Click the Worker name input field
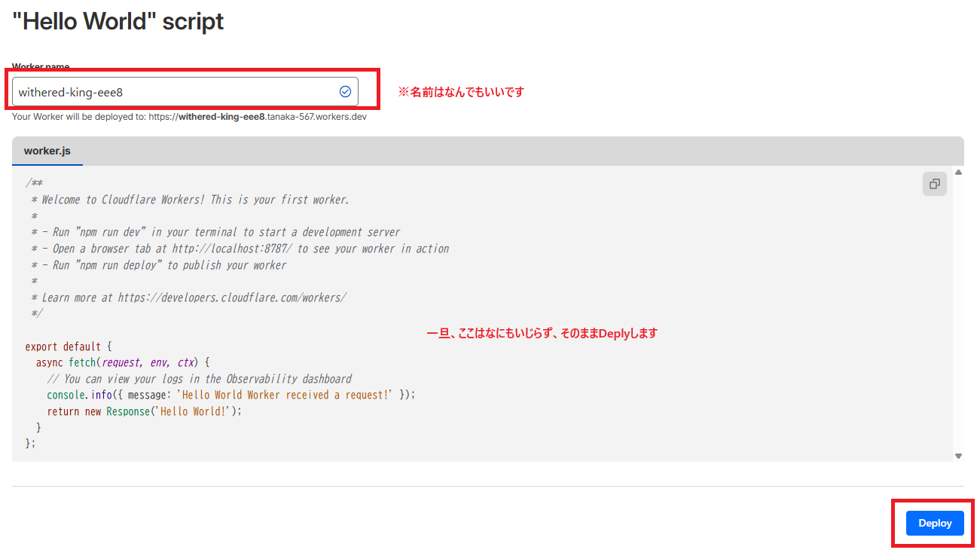980x559 pixels. [185, 92]
